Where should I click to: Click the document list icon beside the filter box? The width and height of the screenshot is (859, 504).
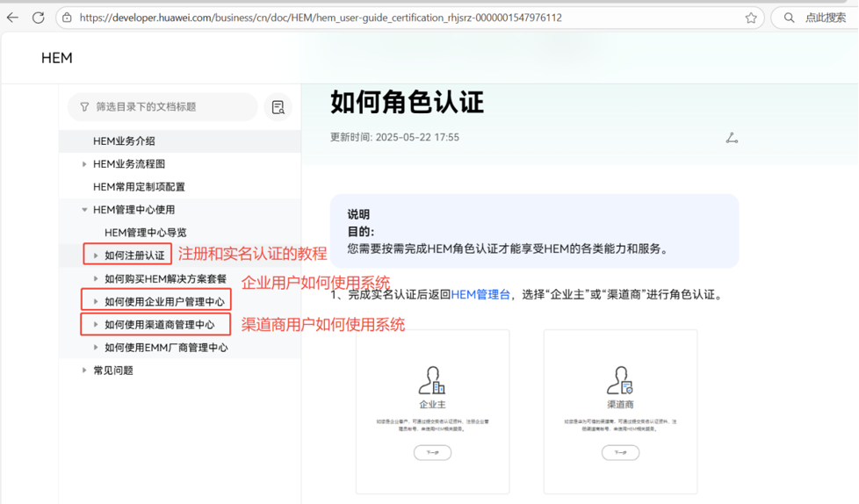click(278, 107)
